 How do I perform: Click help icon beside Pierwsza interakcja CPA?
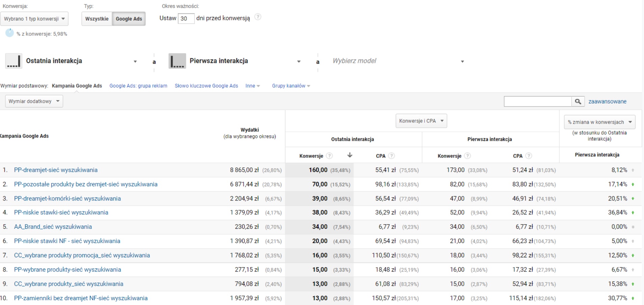pos(529,156)
